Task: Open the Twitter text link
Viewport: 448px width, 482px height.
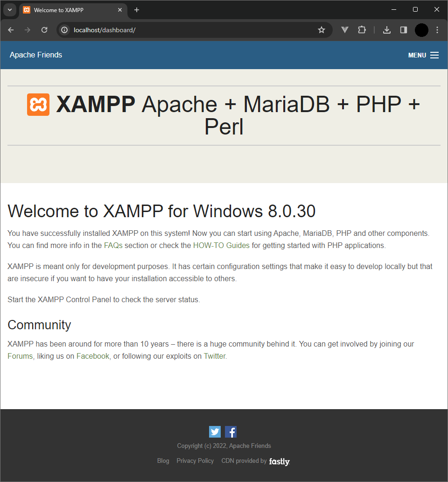Action: 215,356
